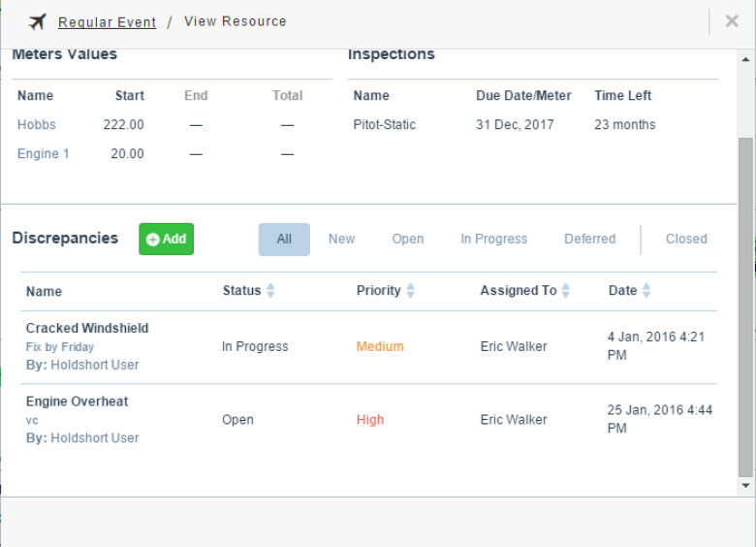Open the Engine 1 meter link

coord(44,154)
